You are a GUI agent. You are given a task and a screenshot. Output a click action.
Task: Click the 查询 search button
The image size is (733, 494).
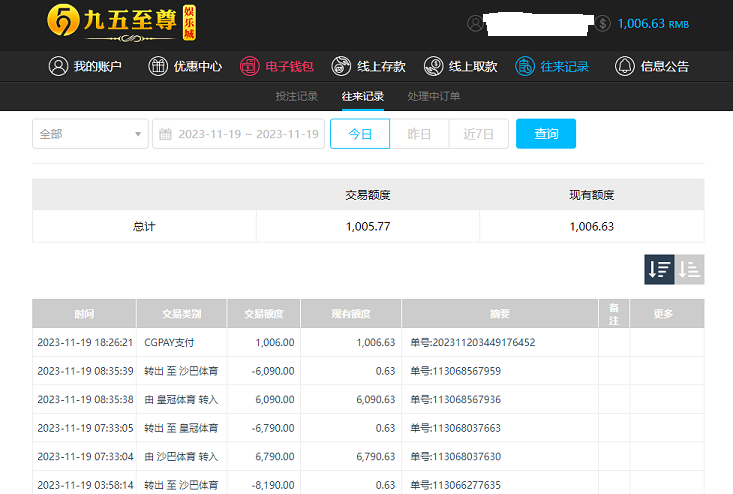(x=545, y=134)
